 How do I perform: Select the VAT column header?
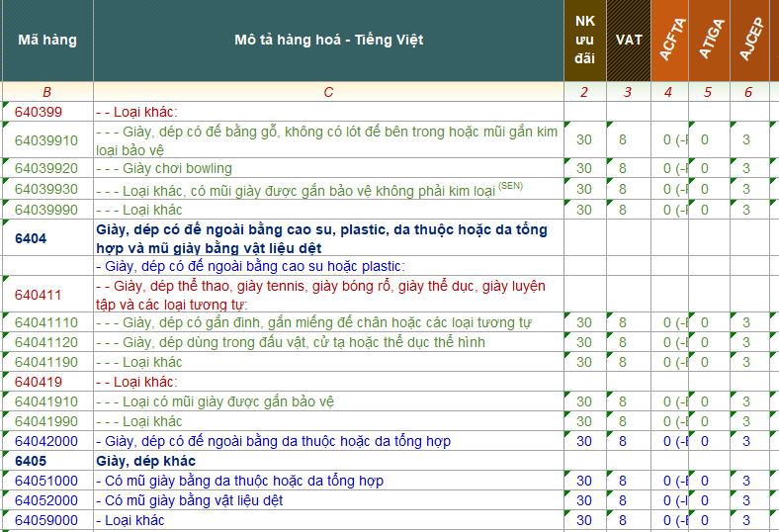[x=629, y=41]
